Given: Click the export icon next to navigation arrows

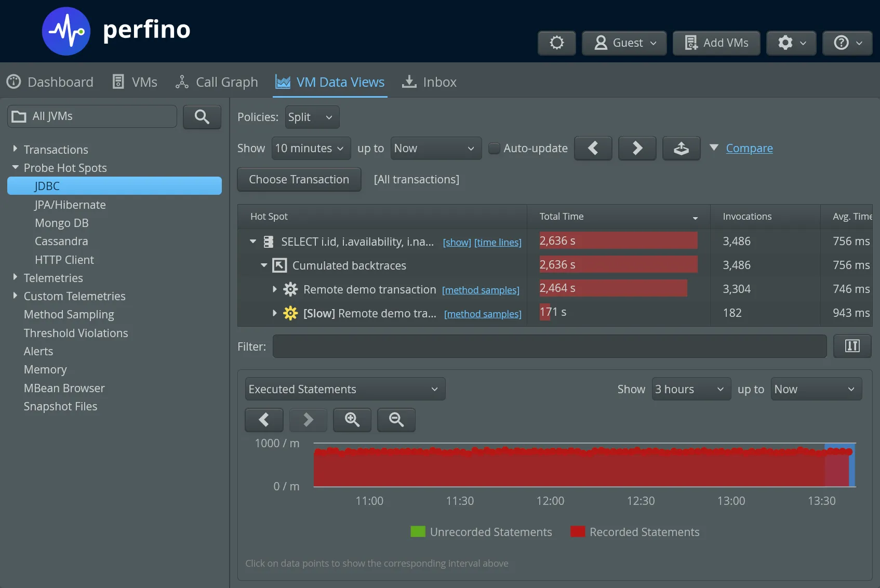Looking at the screenshot, I should 681,148.
